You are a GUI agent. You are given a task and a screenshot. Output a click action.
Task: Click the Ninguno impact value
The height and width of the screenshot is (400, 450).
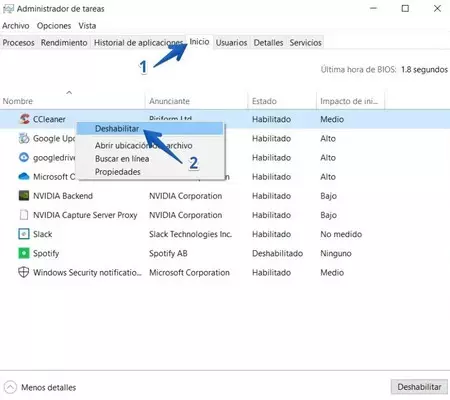pos(336,253)
